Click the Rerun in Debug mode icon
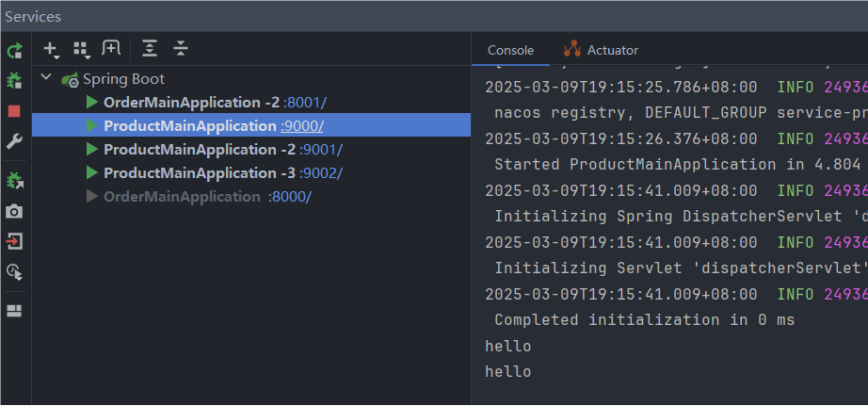 [x=14, y=81]
